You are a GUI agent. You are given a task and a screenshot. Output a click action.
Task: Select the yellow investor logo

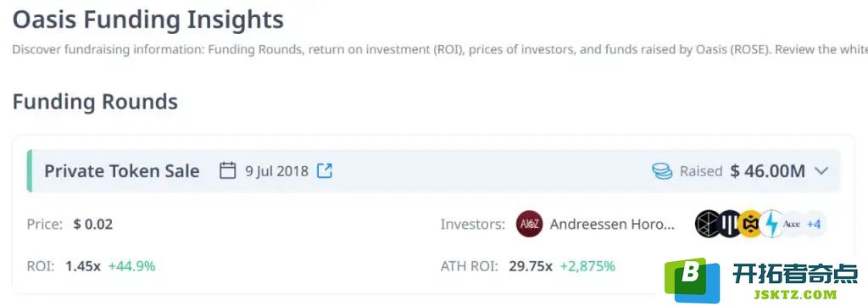pyautogui.click(x=751, y=224)
